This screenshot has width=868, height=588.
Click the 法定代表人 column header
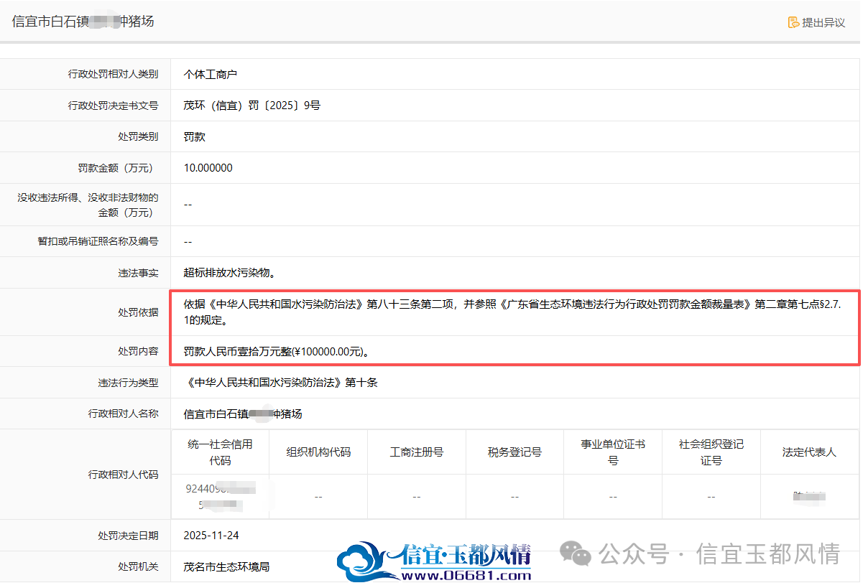pos(809,452)
